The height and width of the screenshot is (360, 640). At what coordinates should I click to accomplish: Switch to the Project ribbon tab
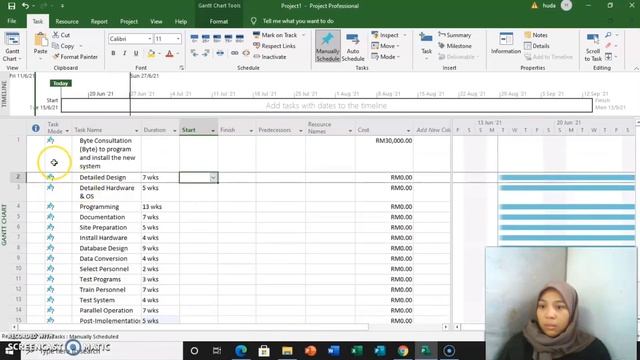pos(129,21)
